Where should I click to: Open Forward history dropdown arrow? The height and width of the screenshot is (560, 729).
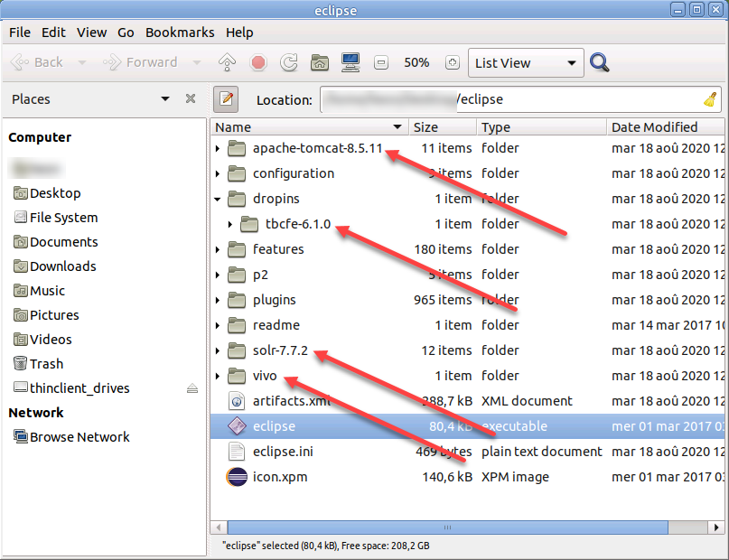click(197, 62)
